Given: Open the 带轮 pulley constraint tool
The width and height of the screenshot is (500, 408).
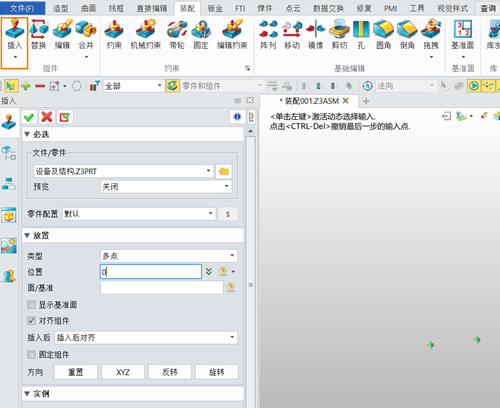Looking at the screenshot, I should (177, 34).
